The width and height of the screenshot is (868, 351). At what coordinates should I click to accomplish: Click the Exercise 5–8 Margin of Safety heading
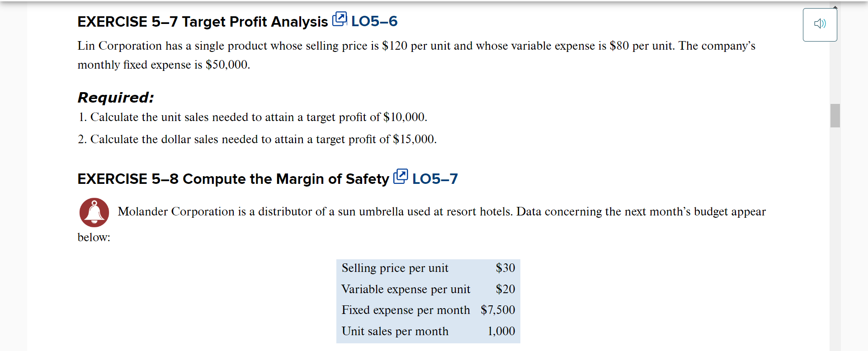(233, 179)
